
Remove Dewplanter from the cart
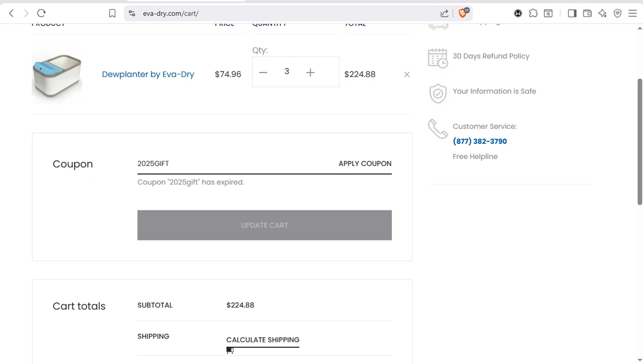407,75
